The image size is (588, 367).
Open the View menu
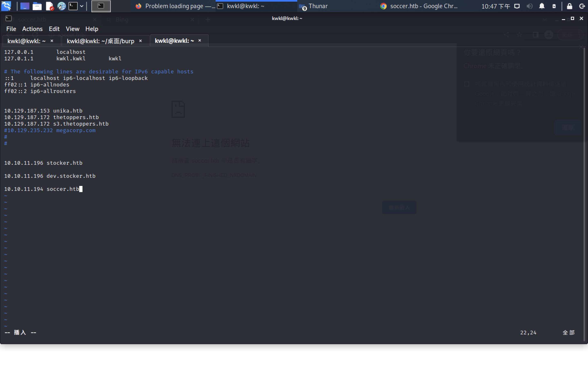[72, 29]
